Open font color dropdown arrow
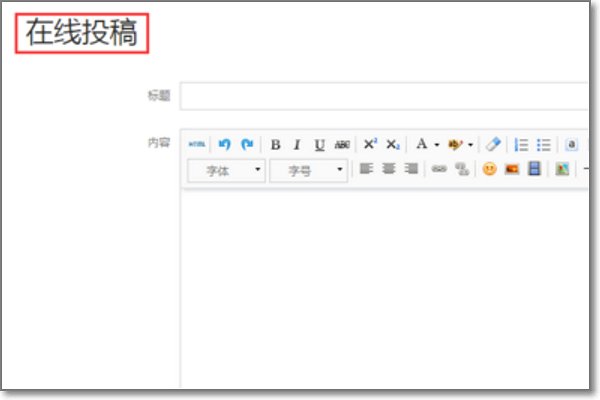The height and width of the screenshot is (400, 600). point(437,145)
